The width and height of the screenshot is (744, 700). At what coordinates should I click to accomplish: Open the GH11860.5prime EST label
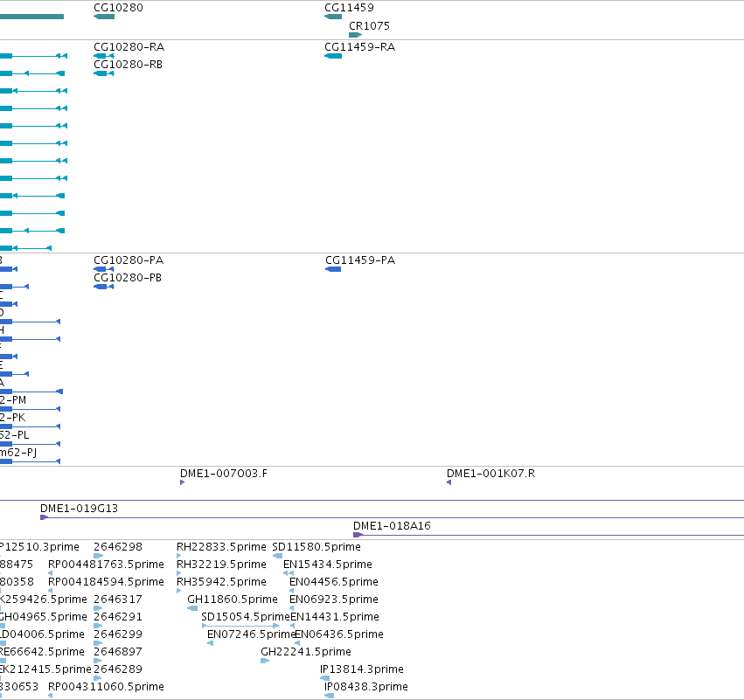click(233, 600)
